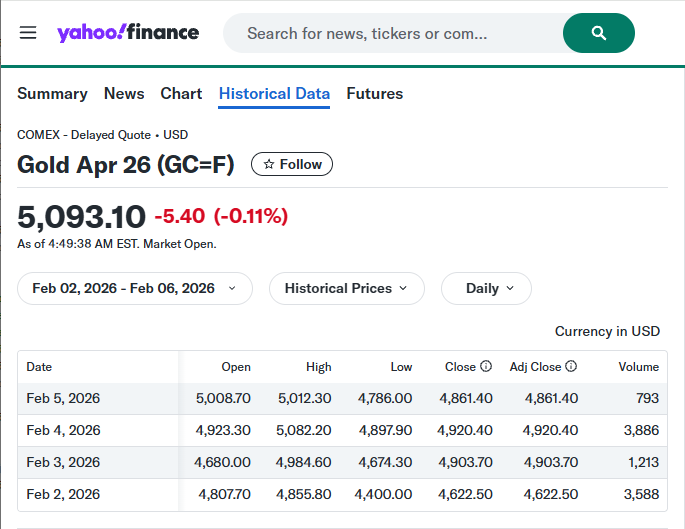Click the info icon beside Adj Close

coord(571,367)
